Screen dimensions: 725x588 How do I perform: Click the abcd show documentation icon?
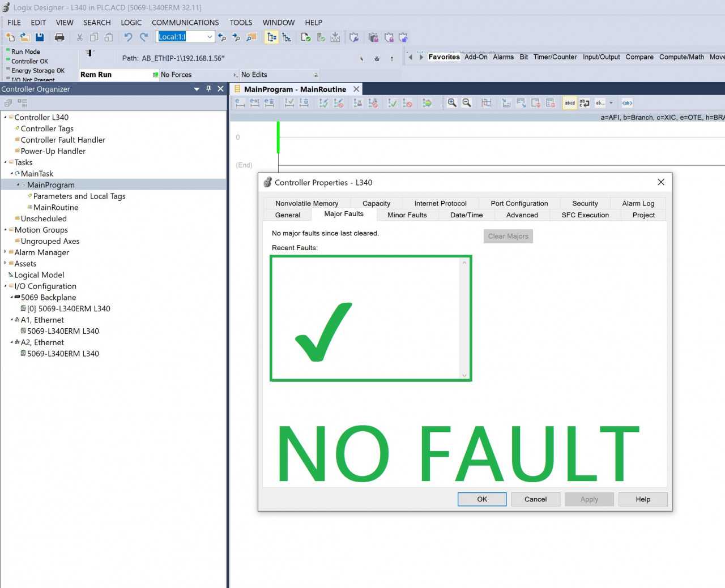(x=570, y=103)
